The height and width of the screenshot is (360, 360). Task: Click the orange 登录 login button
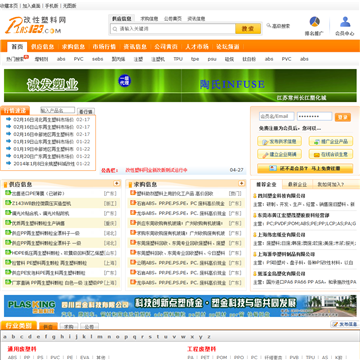(x=343, y=117)
